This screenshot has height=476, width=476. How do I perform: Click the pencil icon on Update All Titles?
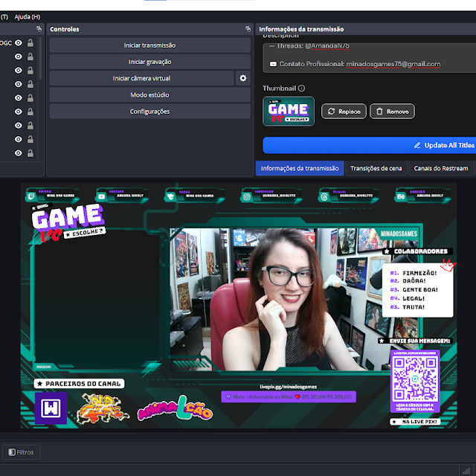(x=417, y=146)
